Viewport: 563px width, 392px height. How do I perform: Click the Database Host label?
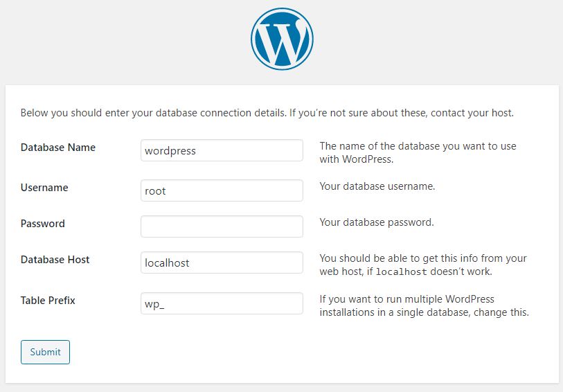[x=55, y=260]
